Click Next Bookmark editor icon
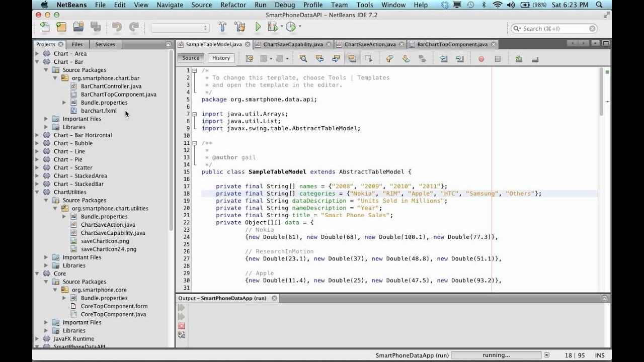The image size is (644, 362). [x=406, y=59]
